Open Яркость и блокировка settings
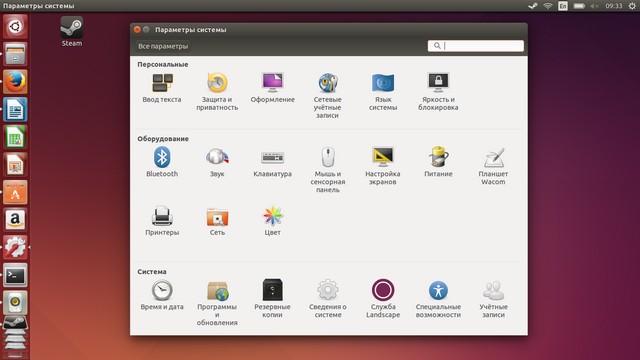The width and height of the screenshot is (640, 360). [438, 92]
